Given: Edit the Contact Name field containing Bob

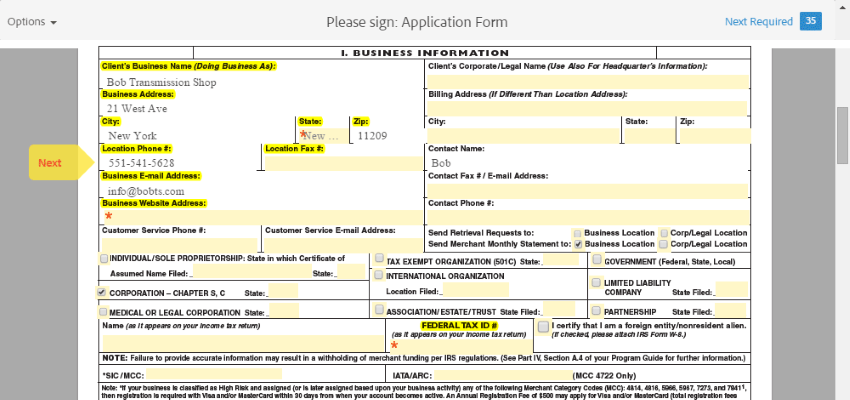Looking at the screenshot, I should click(588, 163).
